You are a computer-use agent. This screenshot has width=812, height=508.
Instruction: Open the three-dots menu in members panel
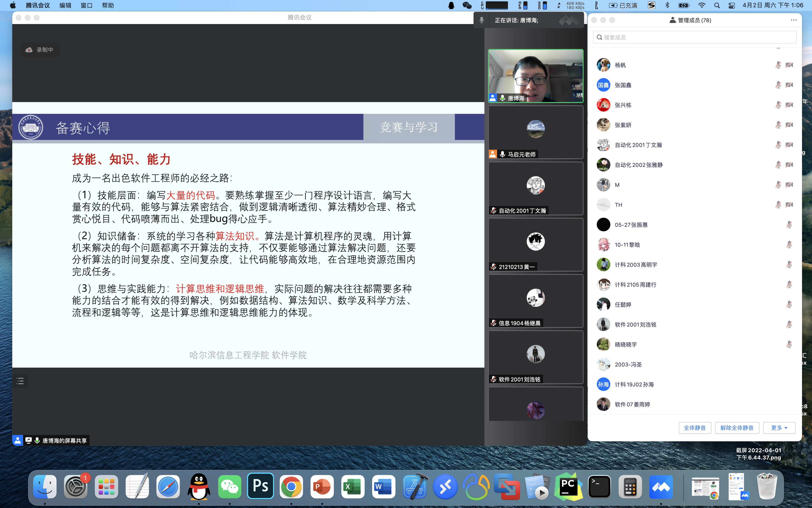[x=794, y=20]
